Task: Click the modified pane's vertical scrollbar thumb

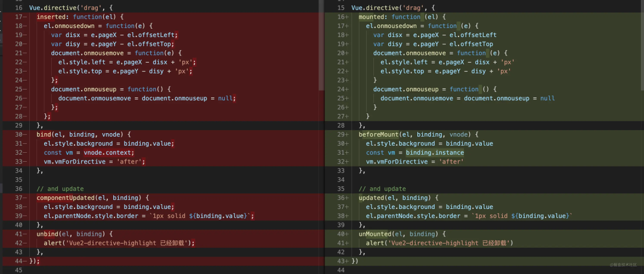Action: (642, 45)
